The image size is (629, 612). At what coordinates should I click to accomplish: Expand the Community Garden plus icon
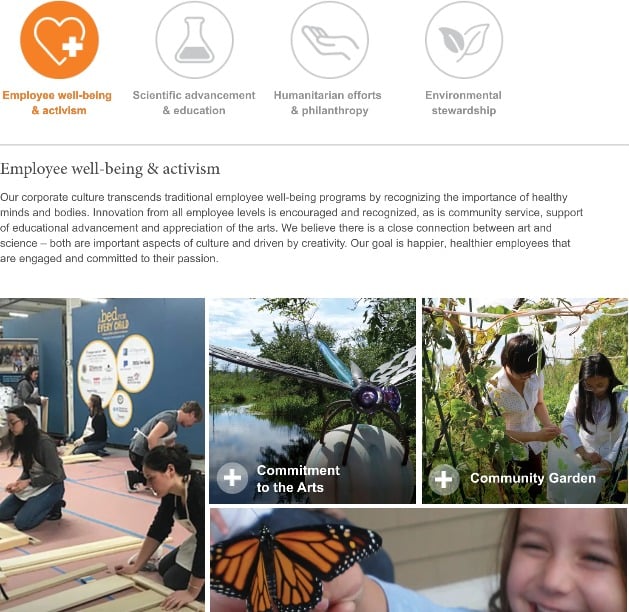click(443, 480)
